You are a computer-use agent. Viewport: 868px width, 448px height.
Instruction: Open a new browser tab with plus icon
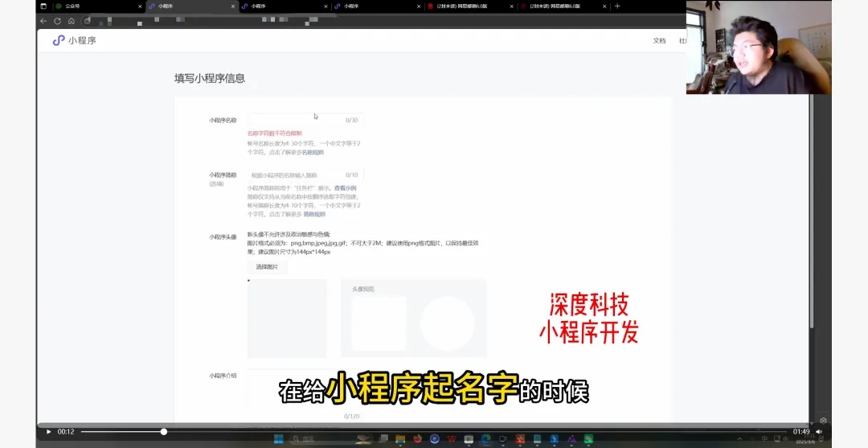[x=617, y=6]
